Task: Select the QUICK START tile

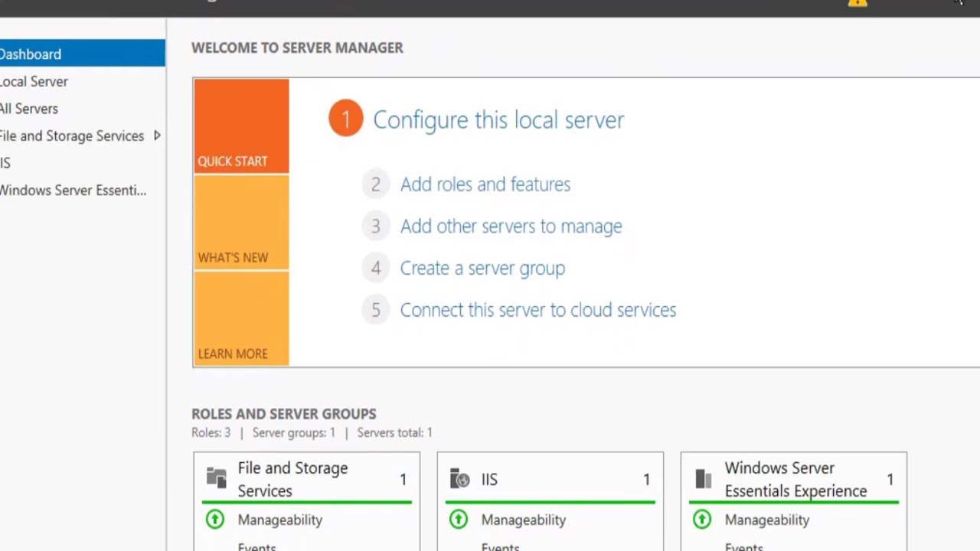Action: [x=241, y=126]
